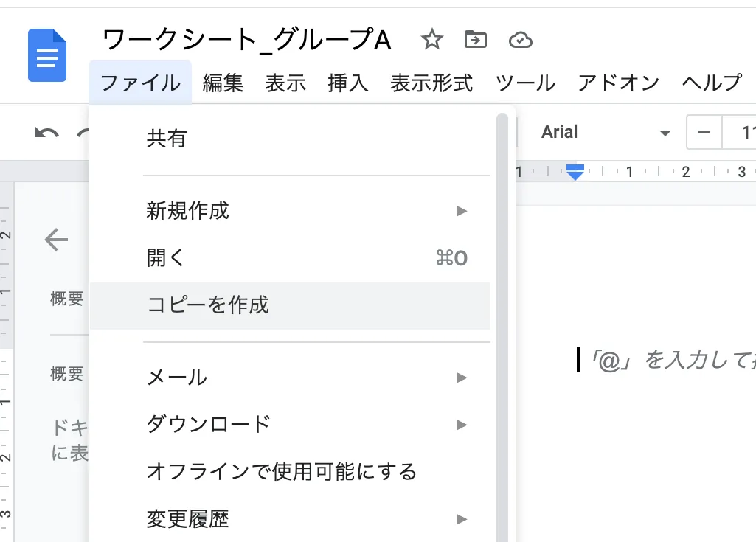Click the Google Docs home icon
The image size is (756, 542).
coord(47,55)
